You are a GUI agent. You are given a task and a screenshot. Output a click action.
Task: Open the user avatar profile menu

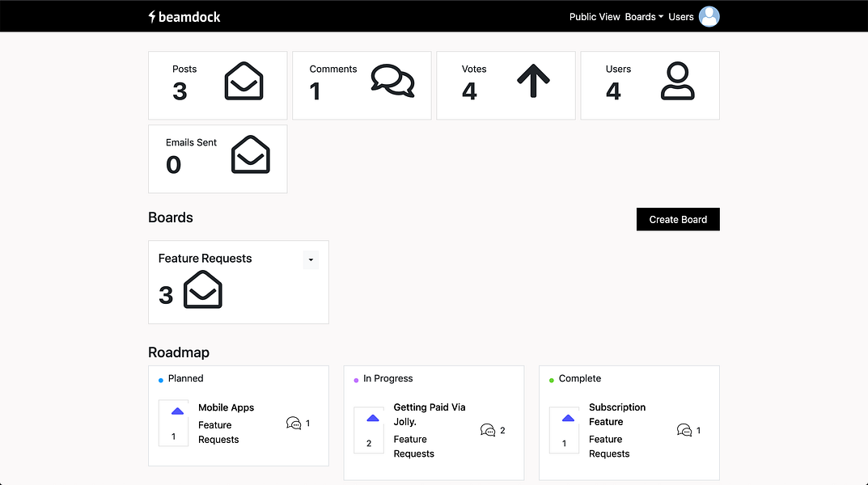[709, 17]
